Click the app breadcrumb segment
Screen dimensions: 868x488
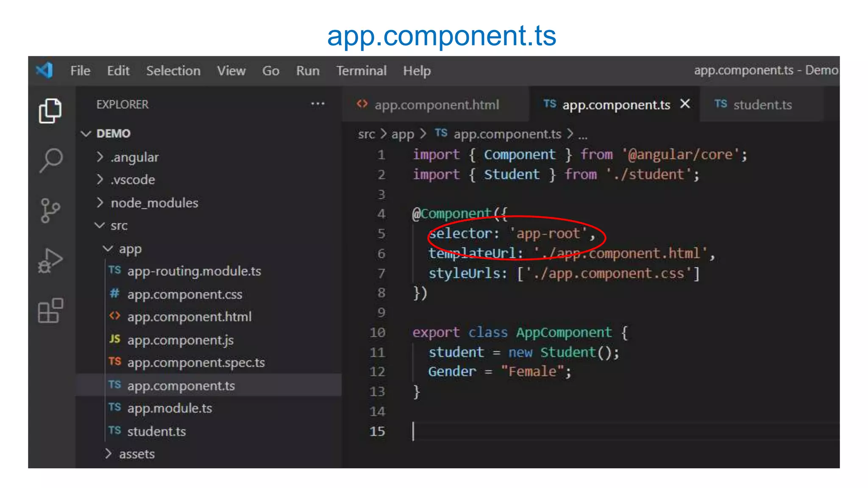tap(402, 134)
